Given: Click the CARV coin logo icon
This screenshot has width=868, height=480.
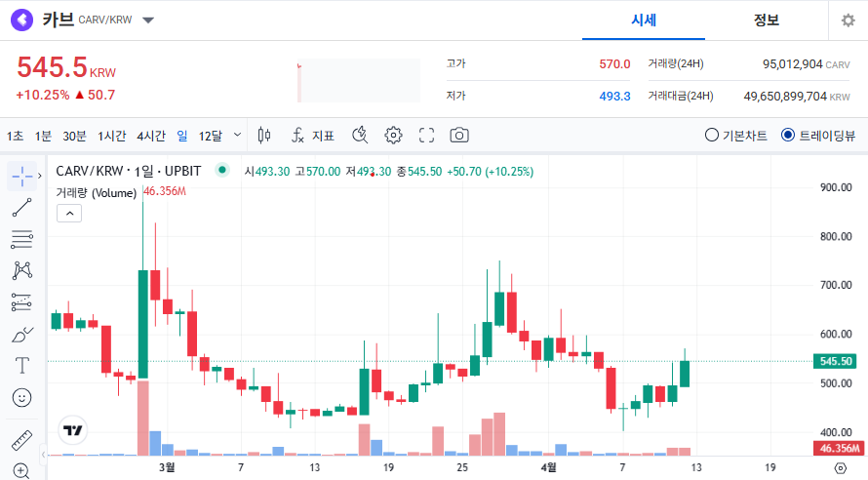Looking at the screenshot, I should coord(22,20).
